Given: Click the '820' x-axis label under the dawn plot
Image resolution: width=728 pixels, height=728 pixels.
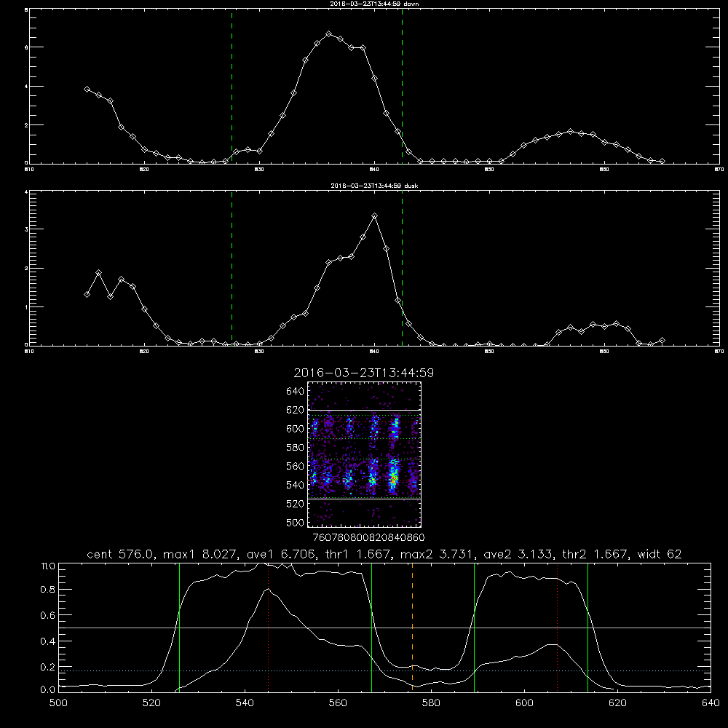Looking at the screenshot, I should (144, 170).
